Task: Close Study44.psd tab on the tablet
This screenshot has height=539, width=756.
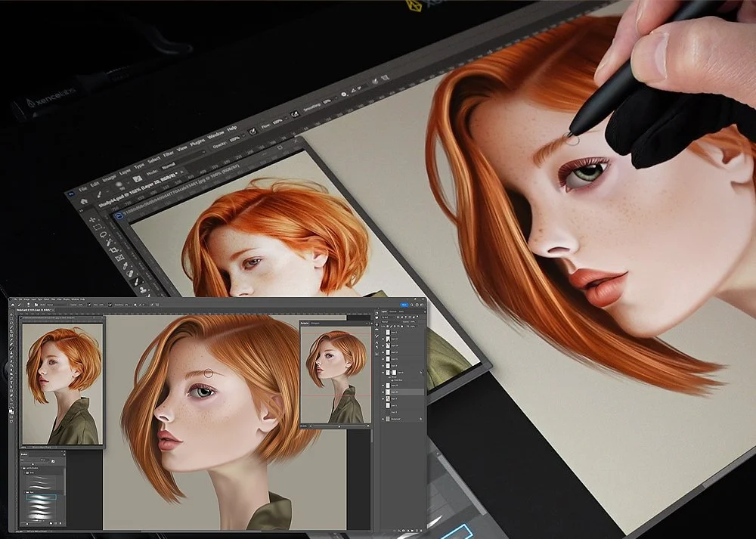Action: pos(181,172)
